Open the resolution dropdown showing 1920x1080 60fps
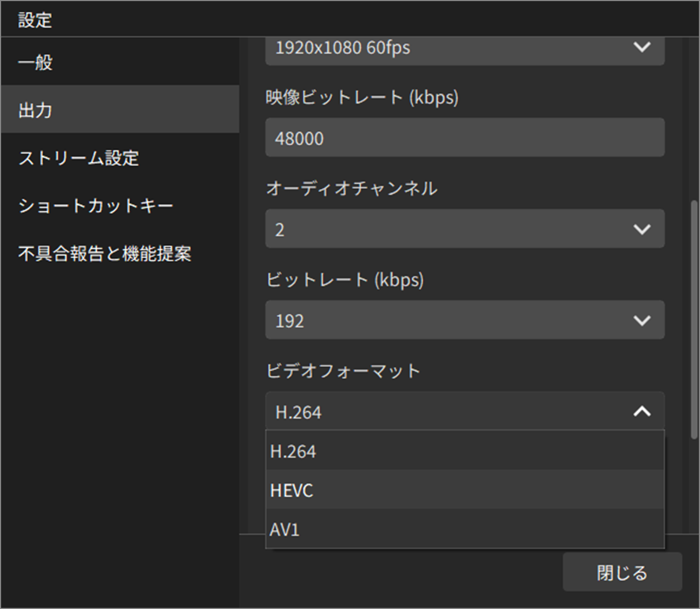Screen dimensions: 700x609 point(465,48)
